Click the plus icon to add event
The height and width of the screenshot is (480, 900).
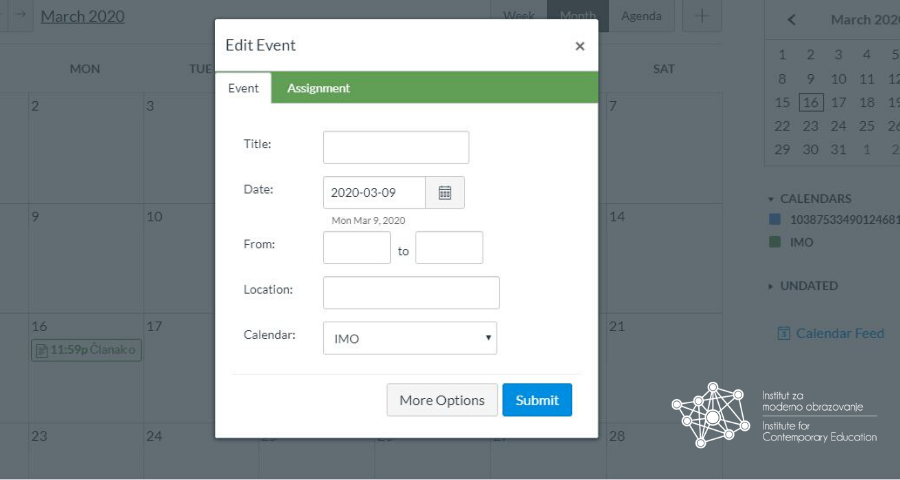coord(702,16)
